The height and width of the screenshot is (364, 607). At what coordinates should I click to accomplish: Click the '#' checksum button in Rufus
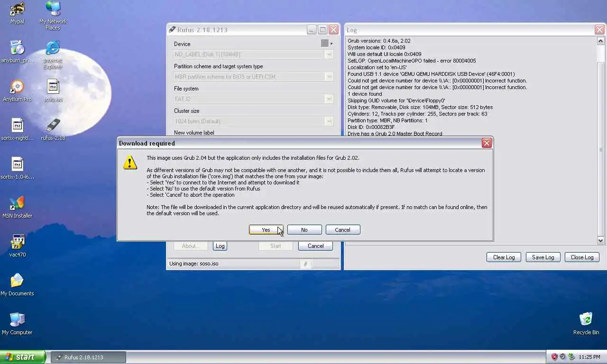[x=305, y=264]
